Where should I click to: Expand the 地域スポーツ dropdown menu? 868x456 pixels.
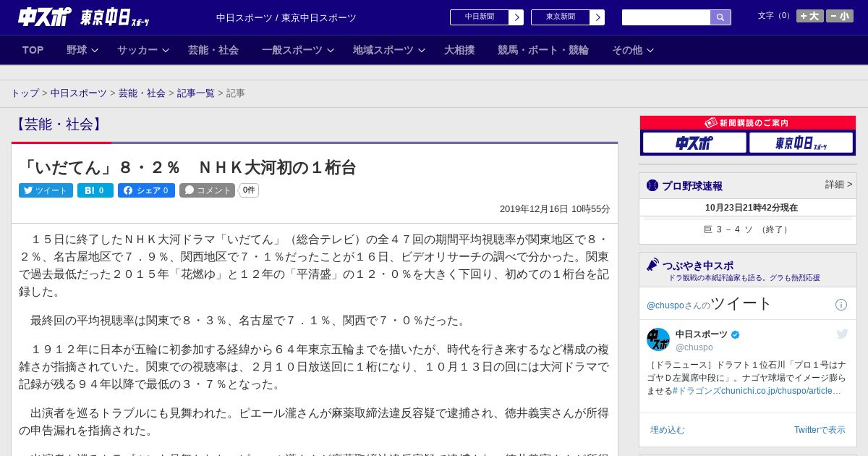click(388, 50)
